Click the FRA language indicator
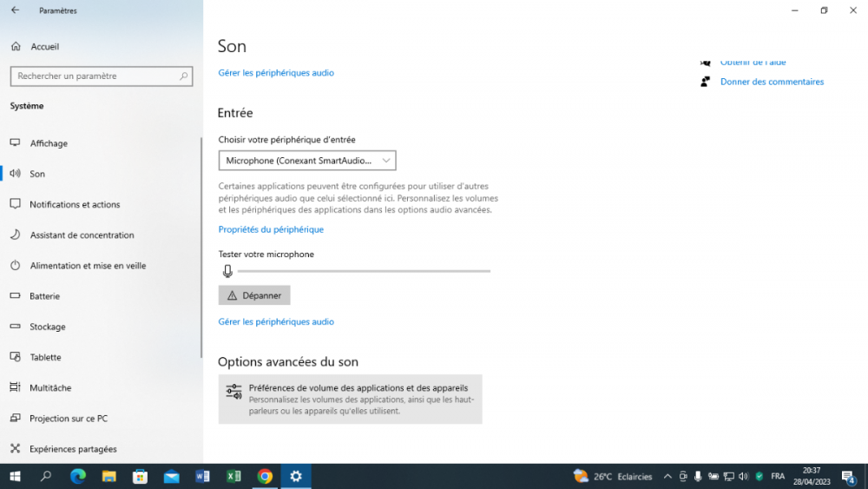Screen dimensions: 868x489 click(x=778, y=476)
